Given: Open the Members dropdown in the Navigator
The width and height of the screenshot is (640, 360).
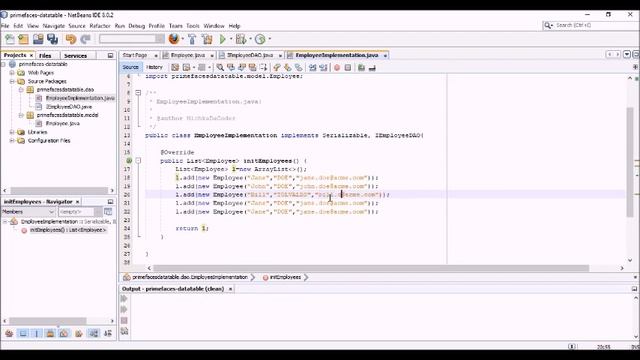Looking at the screenshot, I should 28,212.
